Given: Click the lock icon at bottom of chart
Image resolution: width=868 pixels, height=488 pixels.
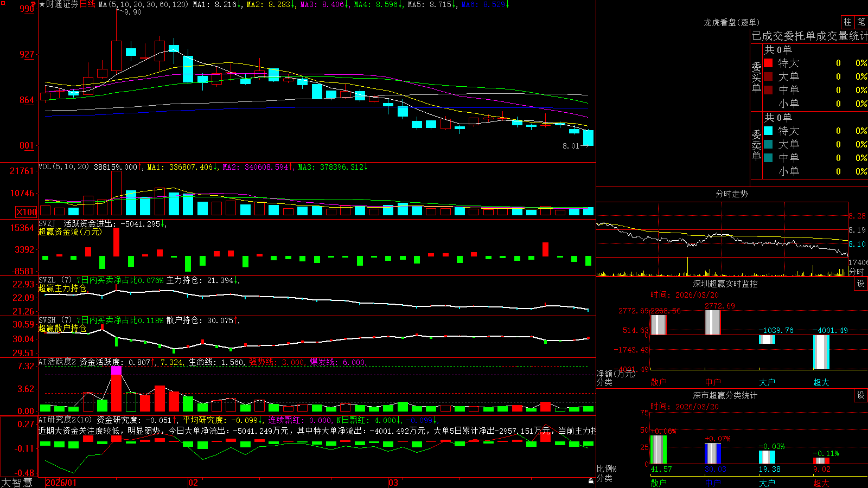Looking at the screenshot, I should (591, 481).
